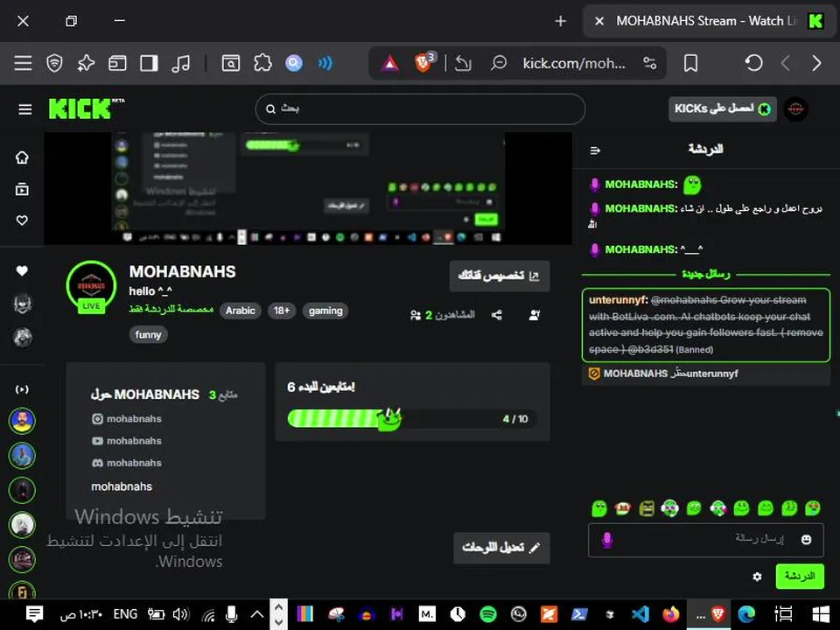Open the user profile avatar menu
The image size is (840, 630).
(795, 108)
